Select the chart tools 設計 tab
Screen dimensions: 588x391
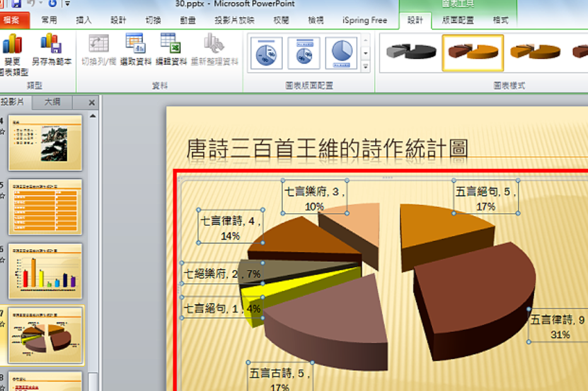pyautogui.click(x=415, y=20)
